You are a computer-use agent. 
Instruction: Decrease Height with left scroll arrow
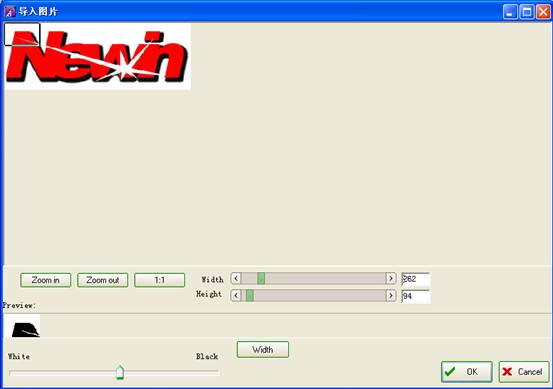[x=236, y=296]
